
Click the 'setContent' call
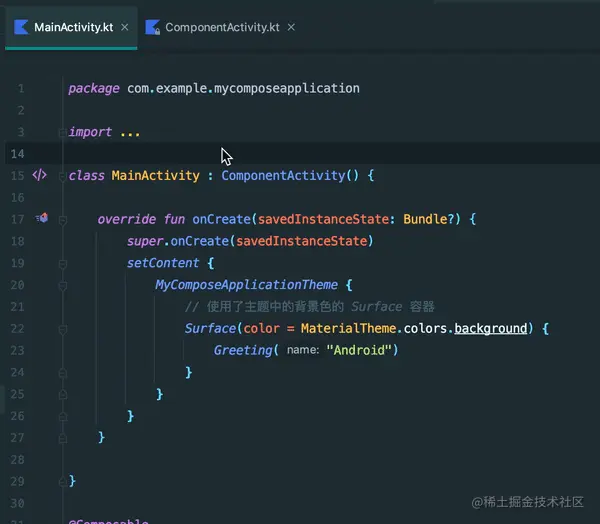click(x=163, y=263)
